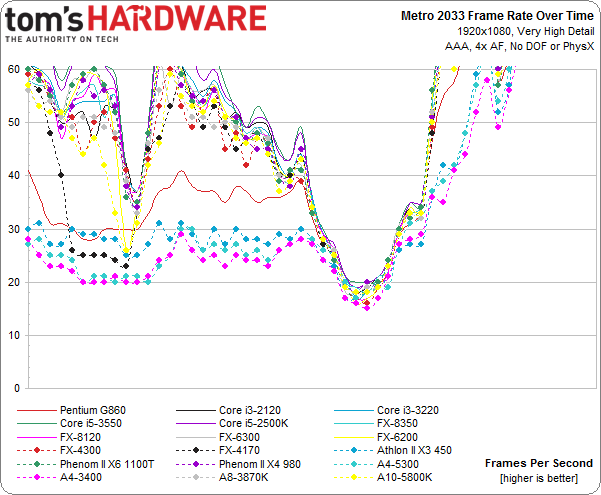Click the chart title Metro 2033 Frame Rate Over Time
The width and height of the screenshot is (601, 495).
497,16
